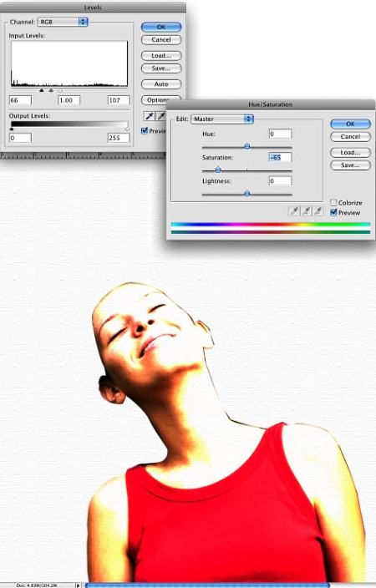This screenshot has height=588, width=376.
Task: Click the output levels white slider
Action: click(127, 129)
